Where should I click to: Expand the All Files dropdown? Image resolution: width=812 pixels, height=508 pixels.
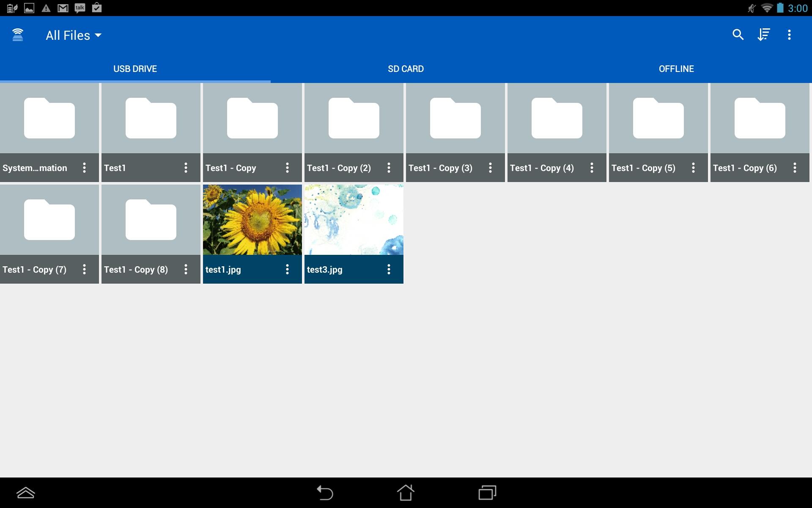pos(74,35)
